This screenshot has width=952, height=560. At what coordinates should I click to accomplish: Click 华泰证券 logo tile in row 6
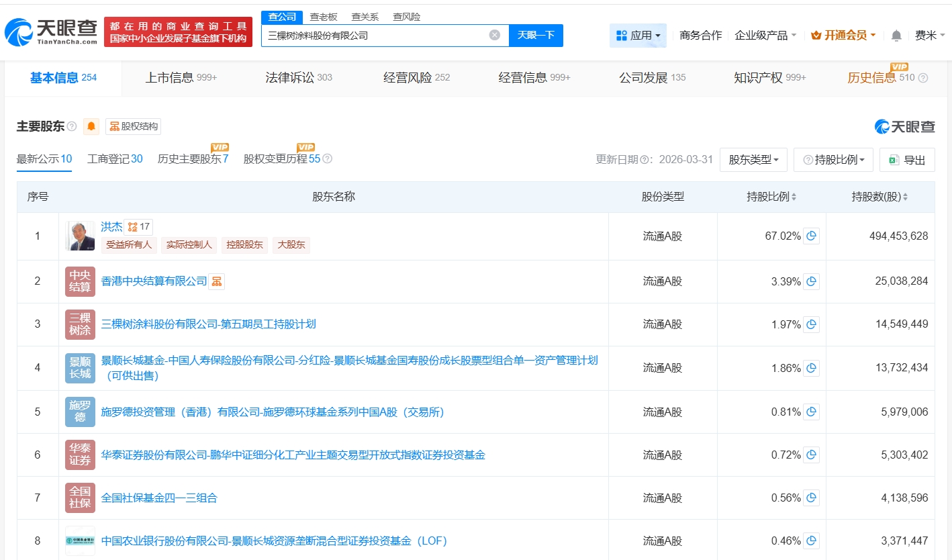point(80,455)
